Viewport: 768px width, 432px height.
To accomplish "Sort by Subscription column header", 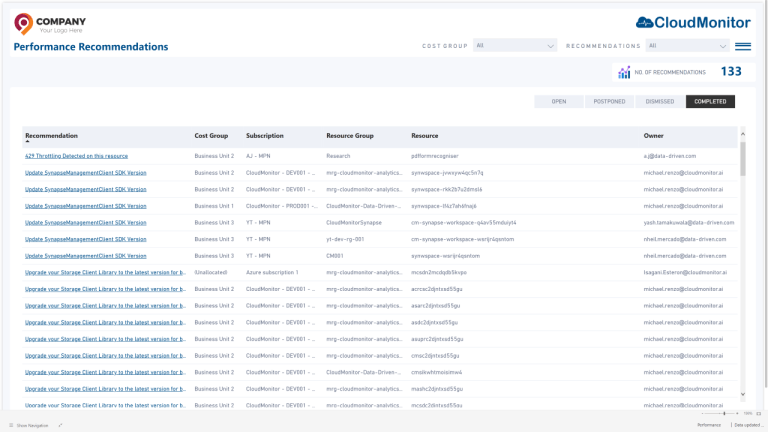I will click(264, 136).
